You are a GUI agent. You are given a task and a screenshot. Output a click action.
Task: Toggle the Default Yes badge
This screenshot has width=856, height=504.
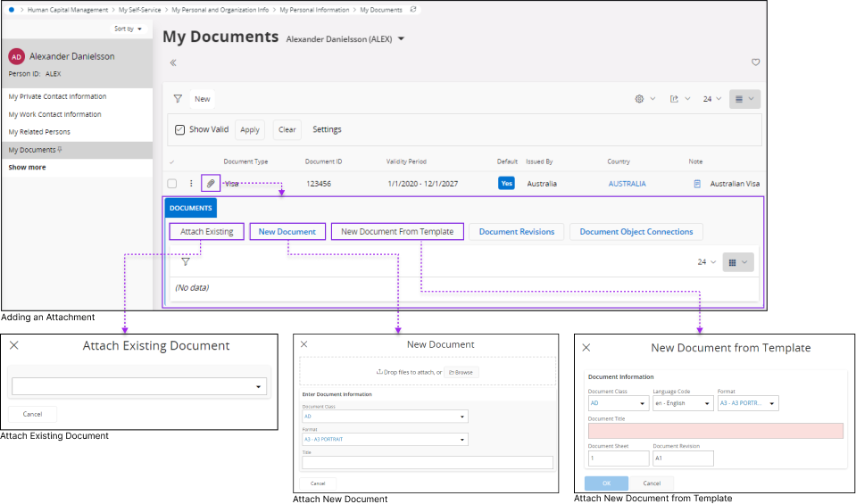506,184
